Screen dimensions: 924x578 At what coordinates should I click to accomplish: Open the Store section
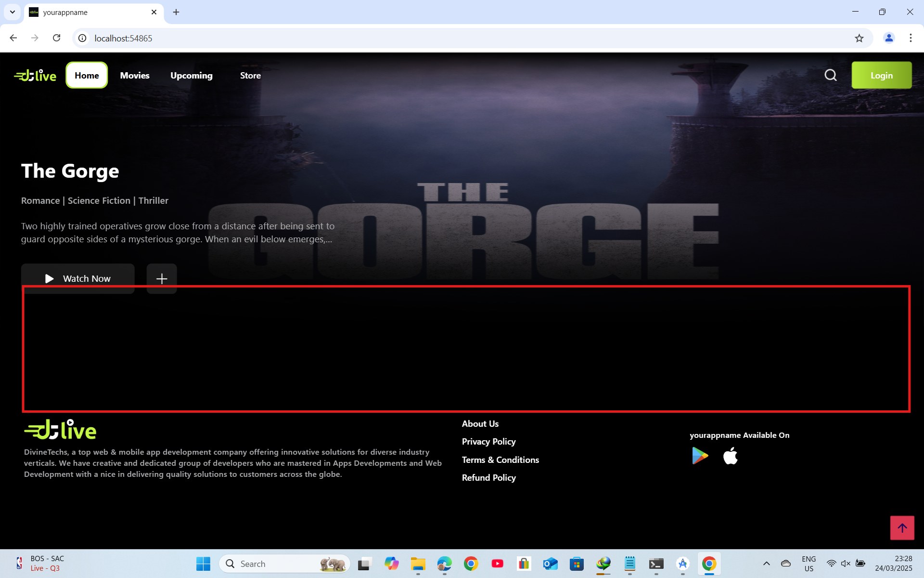(x=250, y=75)
